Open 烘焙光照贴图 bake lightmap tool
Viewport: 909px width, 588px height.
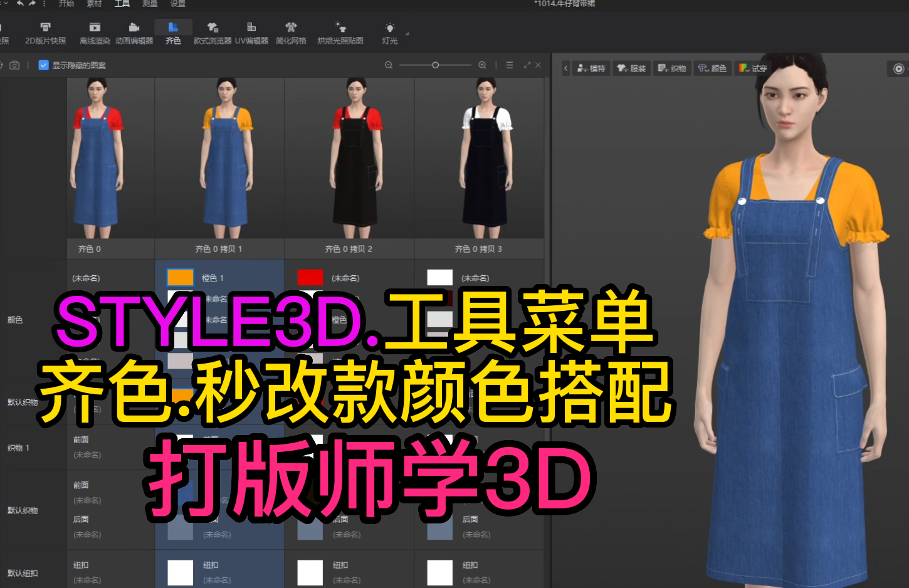pyautogui.click(x=340, y=33)
